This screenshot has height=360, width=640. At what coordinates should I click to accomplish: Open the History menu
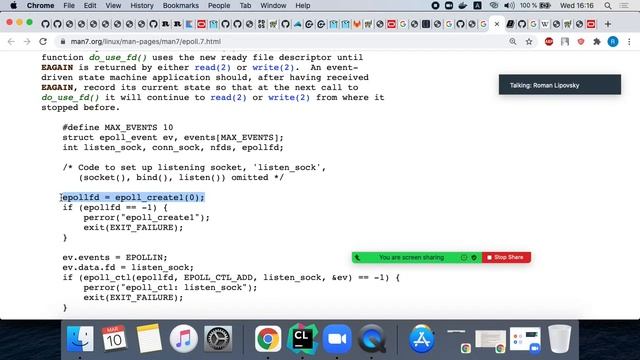coord(142,6)
